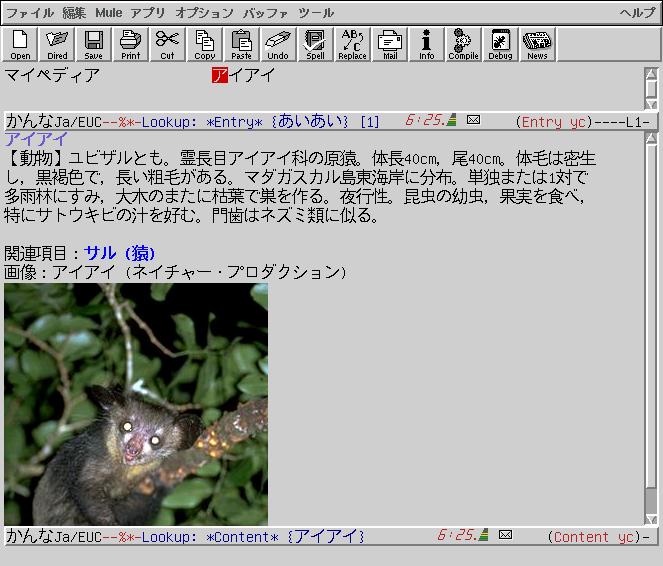Open the Info documentation icon
This screenshot has height=566, width=663.
click(x=427, y=44)
